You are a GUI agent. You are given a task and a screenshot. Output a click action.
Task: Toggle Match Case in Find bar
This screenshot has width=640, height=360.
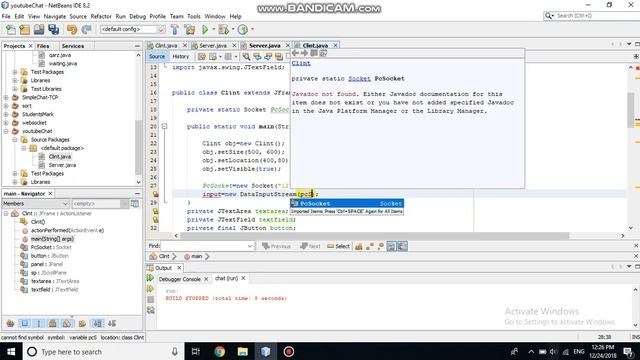point(359,246)
